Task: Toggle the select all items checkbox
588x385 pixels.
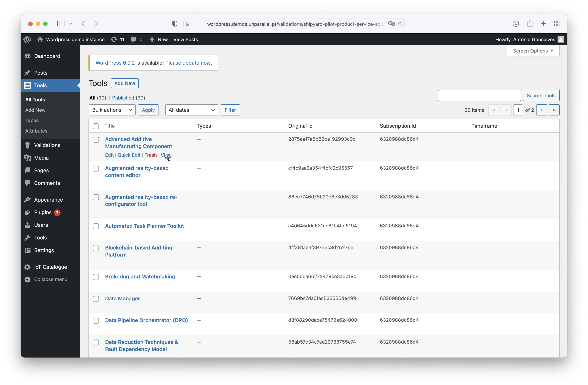Action: point(96,126)
